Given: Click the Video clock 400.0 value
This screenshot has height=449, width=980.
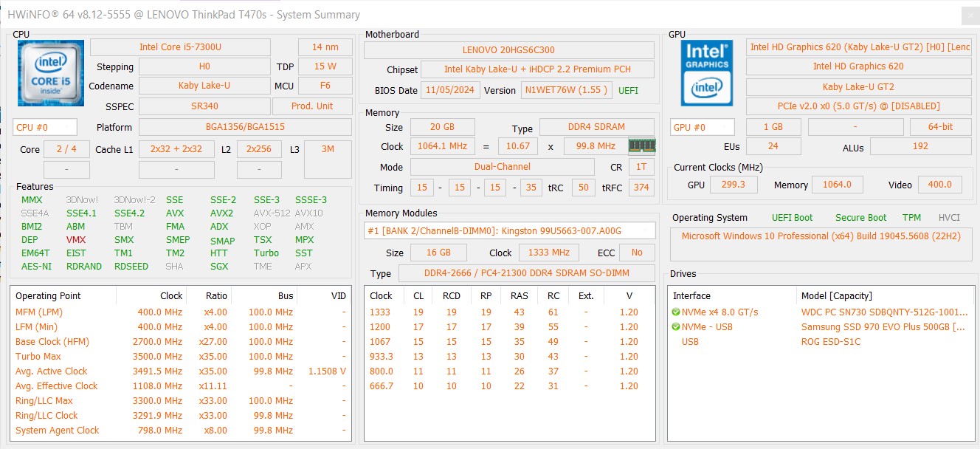Looking at the screenshot, I should (x=940, y=185).
